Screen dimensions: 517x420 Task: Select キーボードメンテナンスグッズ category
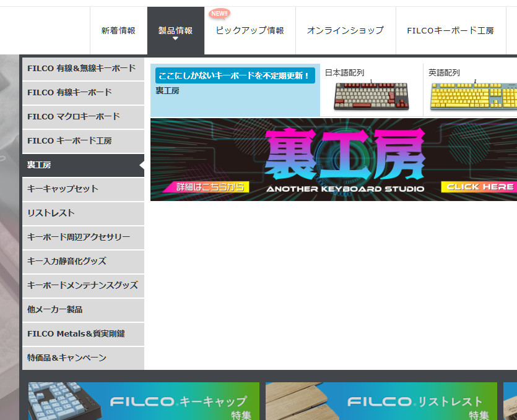83,285
